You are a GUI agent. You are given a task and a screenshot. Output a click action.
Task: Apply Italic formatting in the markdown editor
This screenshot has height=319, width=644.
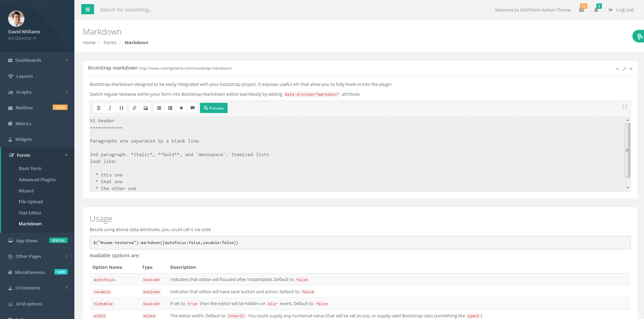(110, 108)
